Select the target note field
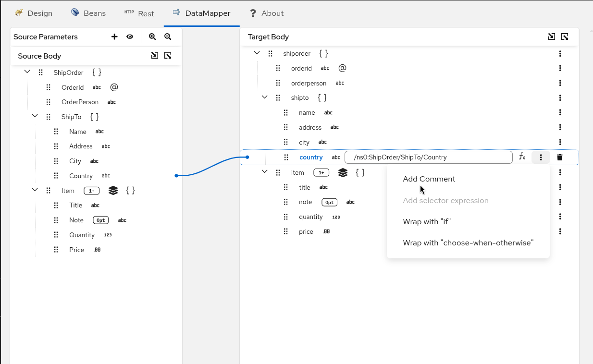Viewport: 593px width, 364px height. point(305,202)
